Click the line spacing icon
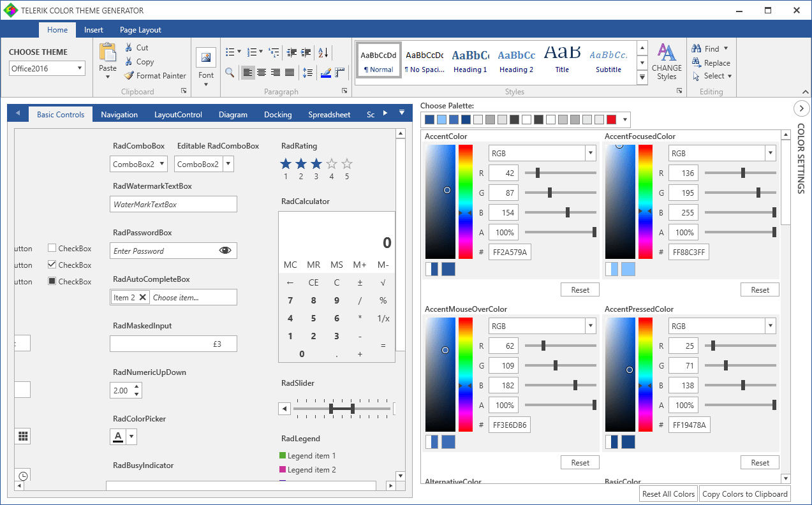This screenshot has height=505, width=812. [308, 73]
